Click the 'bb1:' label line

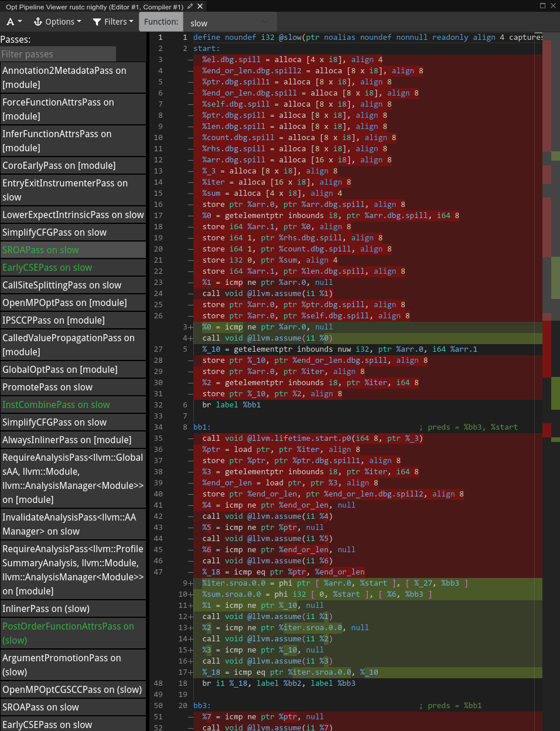tap(202, 427)
